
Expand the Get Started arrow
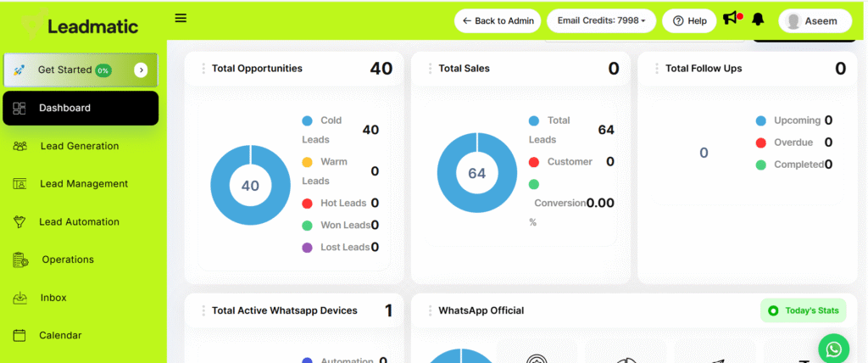141,70
